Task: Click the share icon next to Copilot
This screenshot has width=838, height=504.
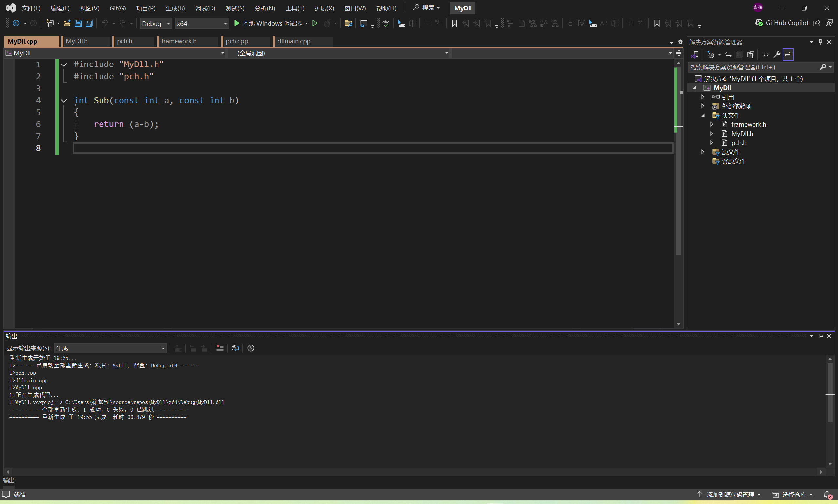Action: point(817,23)
